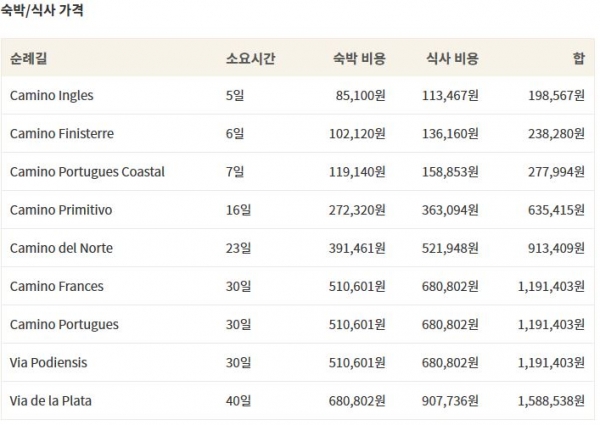This screenshot has height=425, width=600.
Task: Click the 913,409원 total cell
Action: pyautogui.click(x=555, y=248)
